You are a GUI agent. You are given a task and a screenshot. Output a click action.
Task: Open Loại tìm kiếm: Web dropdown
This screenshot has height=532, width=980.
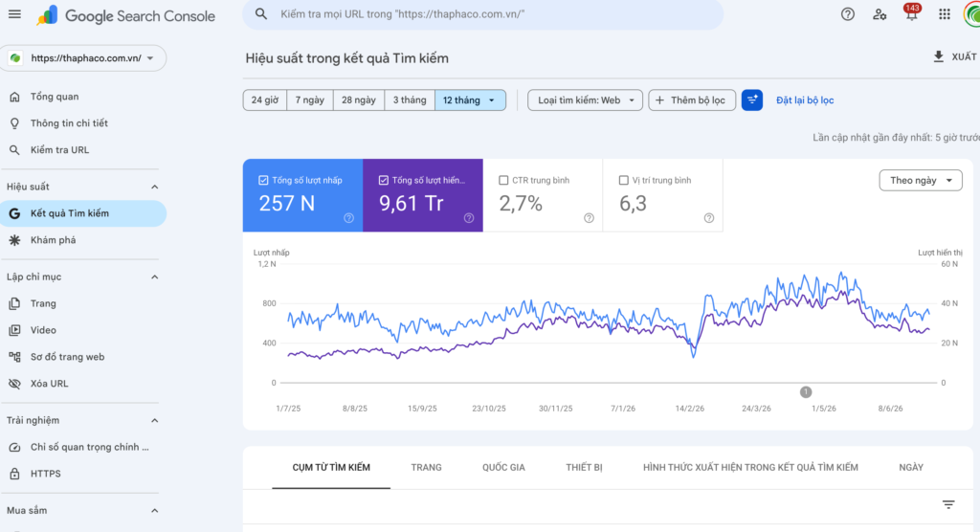[x=585, y=100]
